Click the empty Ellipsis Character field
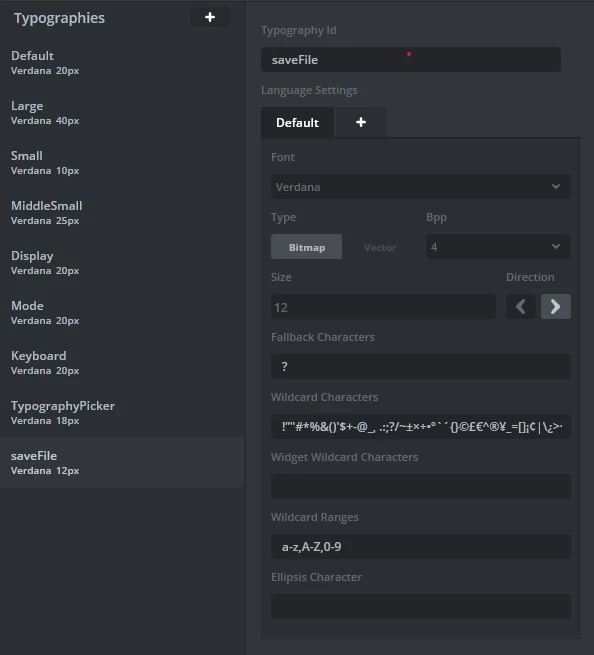Screen dimensions: 594x655 coord(421,607)
